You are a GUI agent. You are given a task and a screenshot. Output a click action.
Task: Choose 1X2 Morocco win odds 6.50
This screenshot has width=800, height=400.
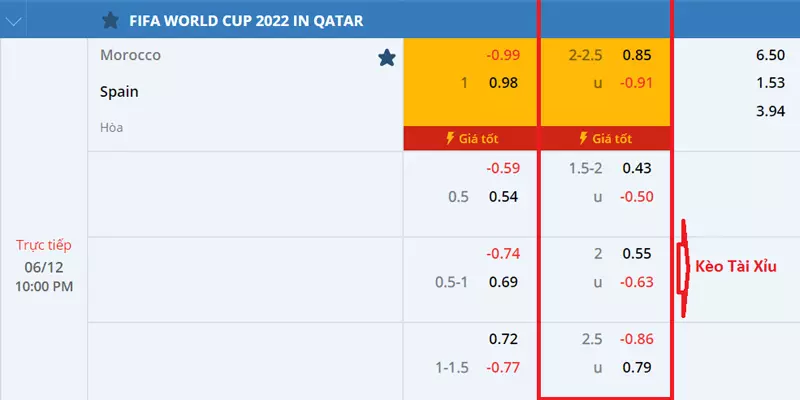click(770, 55)
